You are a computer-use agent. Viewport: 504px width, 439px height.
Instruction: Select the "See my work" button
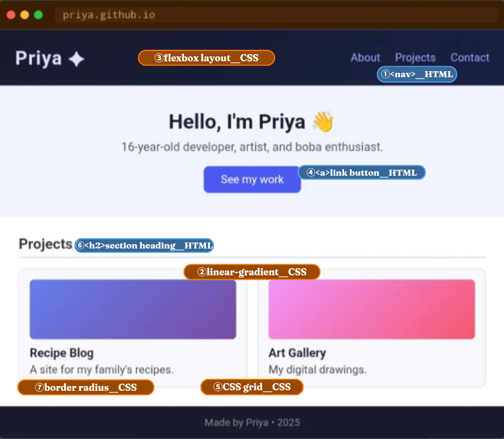[x=252, y=179]
